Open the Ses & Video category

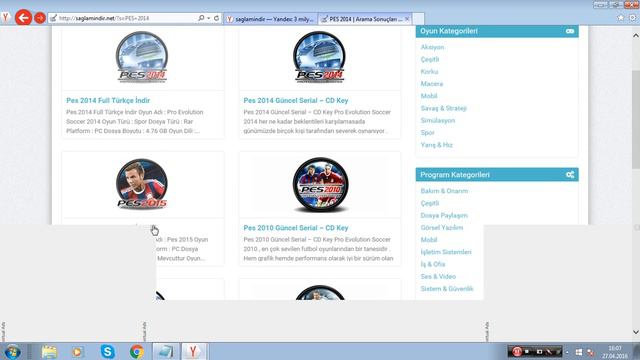click(438, 277)
